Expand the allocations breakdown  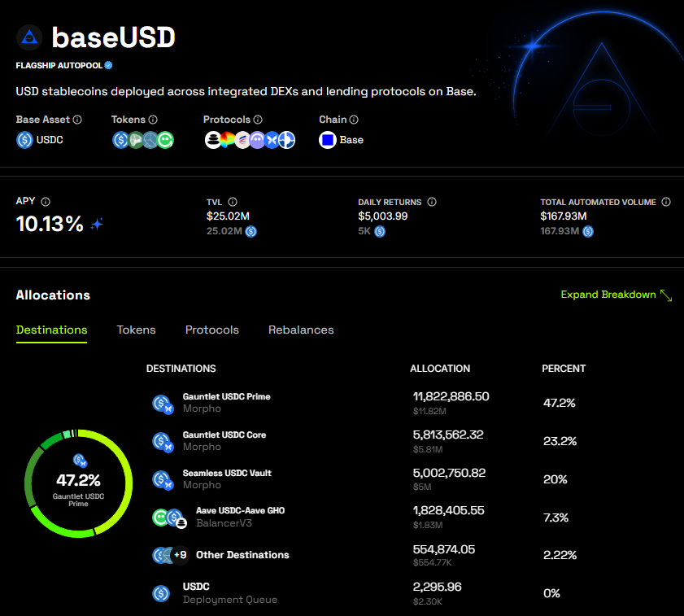[x=616, y=295]
